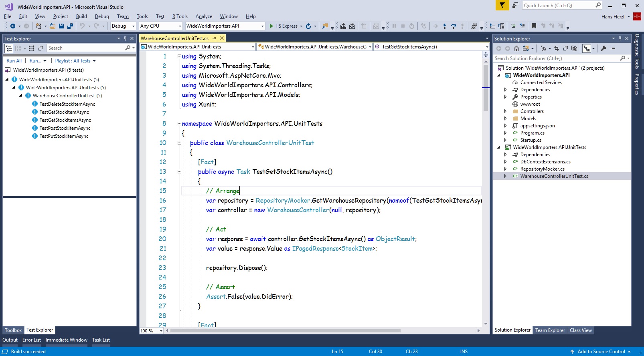Switch to the Team Explorer tab
Viewport: 644px width, 356px height.
(550, 330)
